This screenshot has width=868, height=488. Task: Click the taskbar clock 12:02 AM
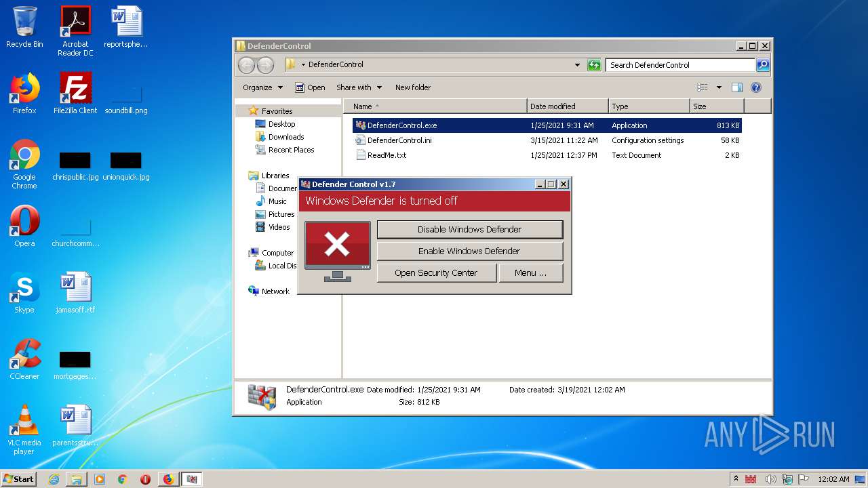pyautogui.click(x=833, y=479)
